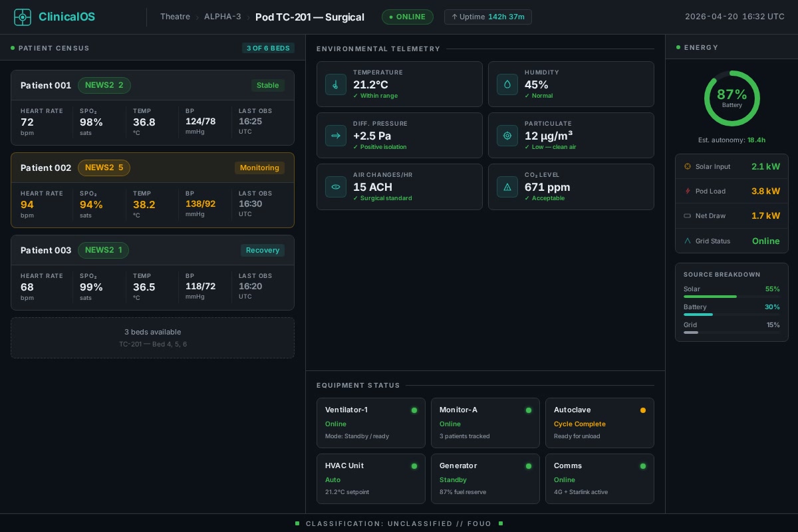Click the particulate target icon
Image resolution: width=798 pixels, height=532 pixels.
pos(507,136)
